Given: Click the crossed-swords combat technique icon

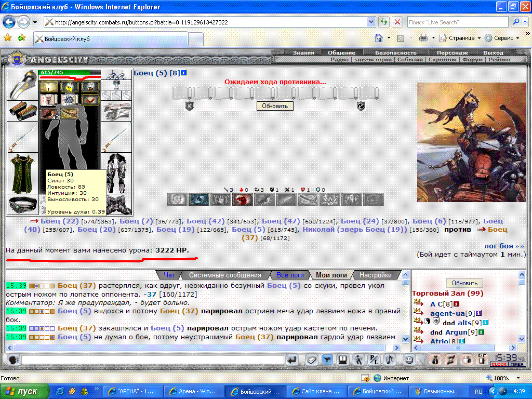Looking at the screenshot, I should pos(308,199).
